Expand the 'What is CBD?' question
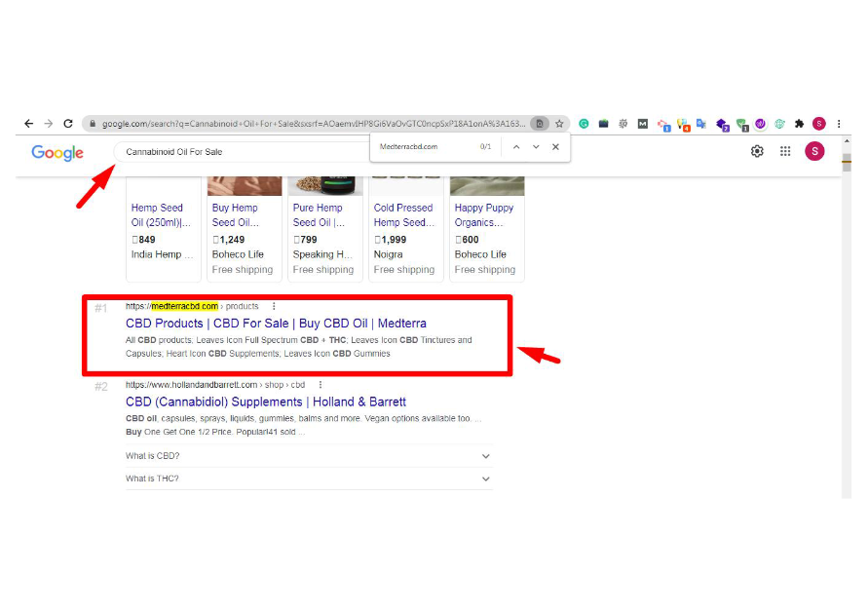 tap(485, 456)
